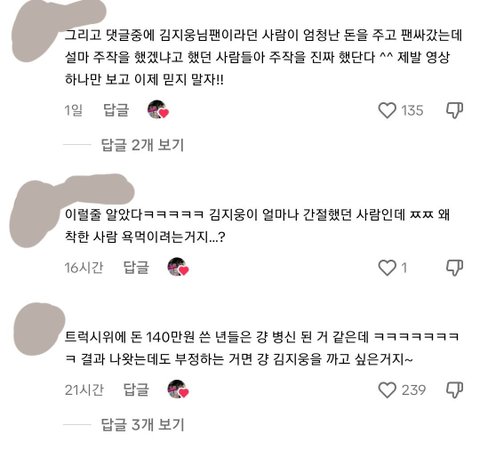Select the comment text about 트럭시위 140만원

[262, 348]
